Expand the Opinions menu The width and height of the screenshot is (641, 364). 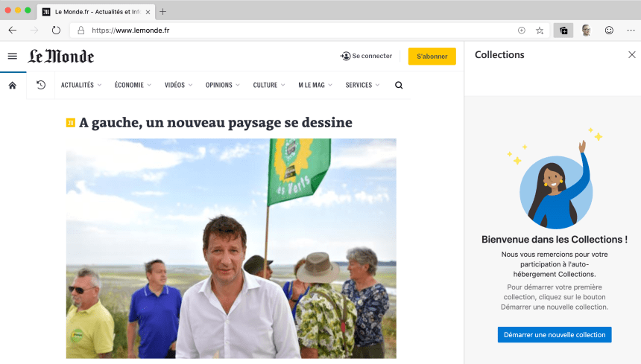[222, 85]
